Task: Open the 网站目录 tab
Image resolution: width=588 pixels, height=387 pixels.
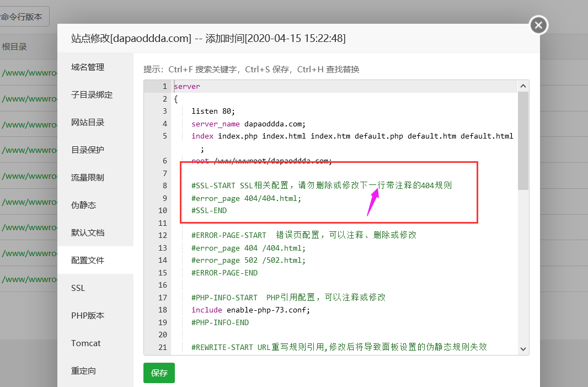Action: 88,123
